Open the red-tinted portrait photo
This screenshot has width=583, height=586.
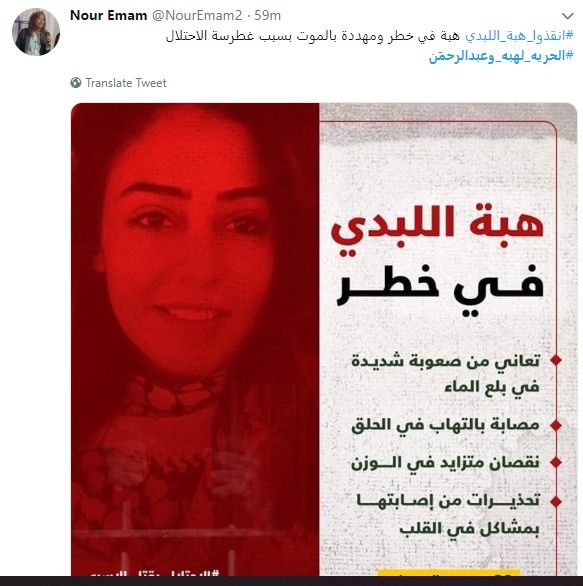(x=195, y=339)
